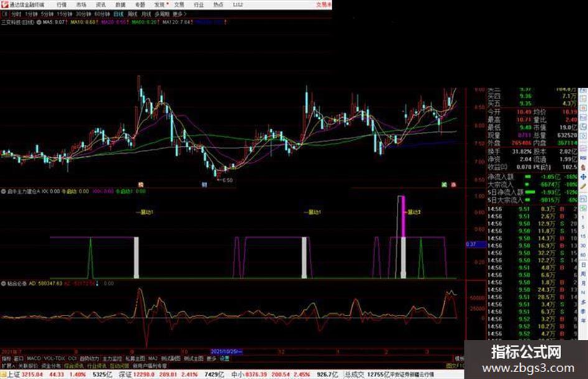Viewport: 588px width, 379px height.
Task: Choose the 季 shortcut in the right toolbar
Action: 583,311
